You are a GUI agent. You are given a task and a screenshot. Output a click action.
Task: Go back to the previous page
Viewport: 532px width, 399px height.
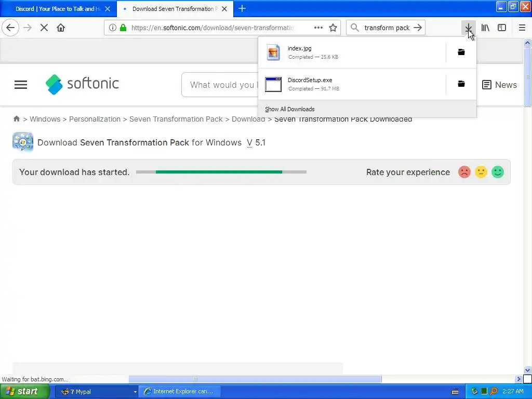coord(10,28)
